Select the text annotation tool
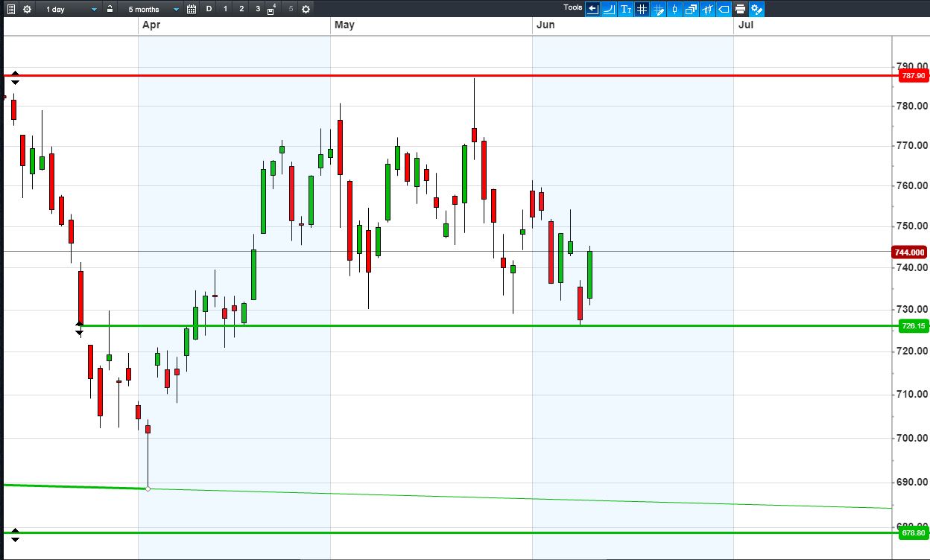The height and width of the screenshot is (560, 930). coord(625,9)
